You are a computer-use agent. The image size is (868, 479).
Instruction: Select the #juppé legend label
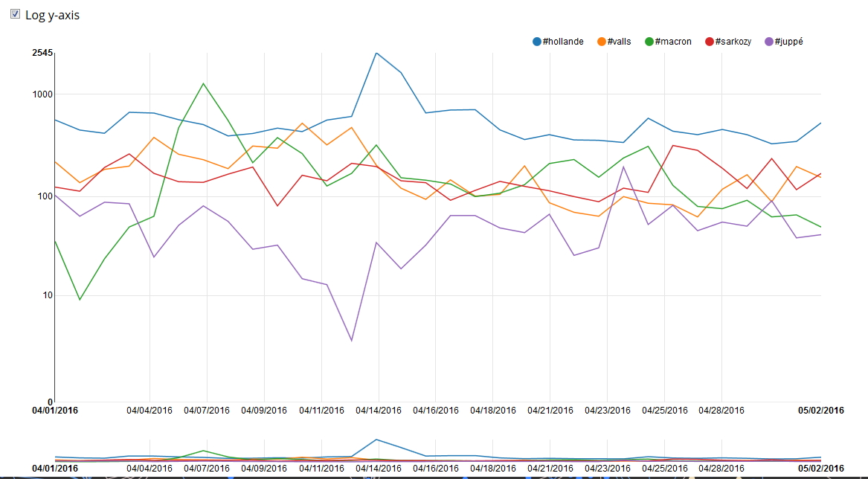pyautogui.click(x=789, y=42)
